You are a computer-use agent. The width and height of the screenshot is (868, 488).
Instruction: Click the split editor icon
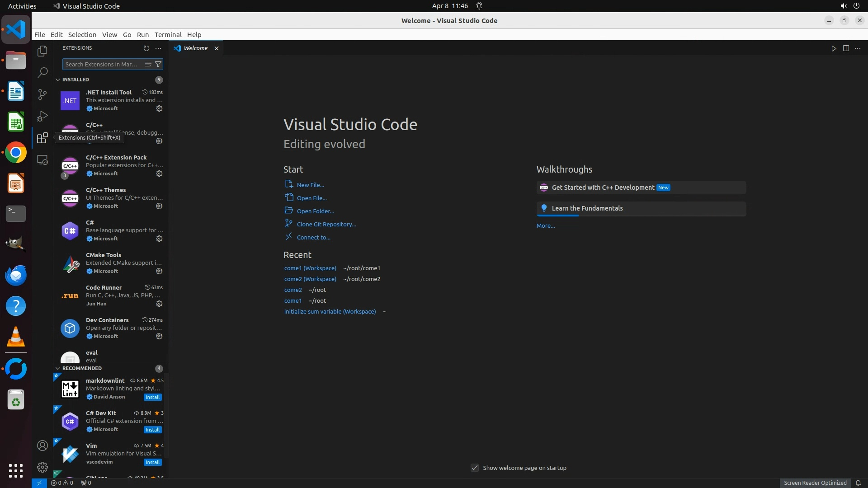pos(846,48)
